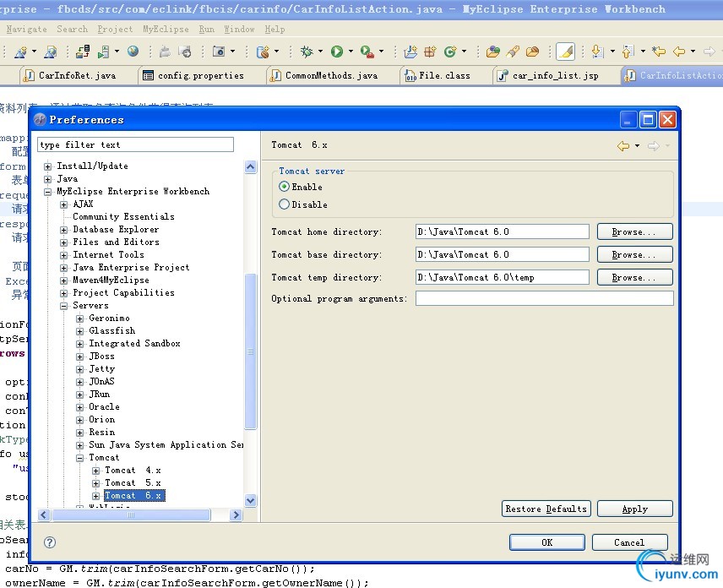The width and height of the screenshot is (723, 588).
Task: Collapse the Servers tree node
Action: (x=63, y=306)
